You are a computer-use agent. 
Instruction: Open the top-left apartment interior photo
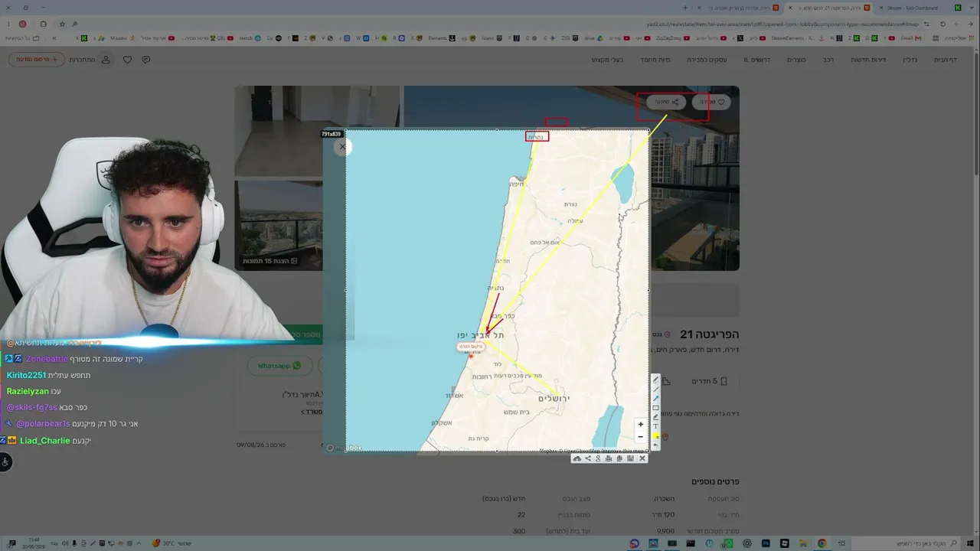click(x=317, y=131)
